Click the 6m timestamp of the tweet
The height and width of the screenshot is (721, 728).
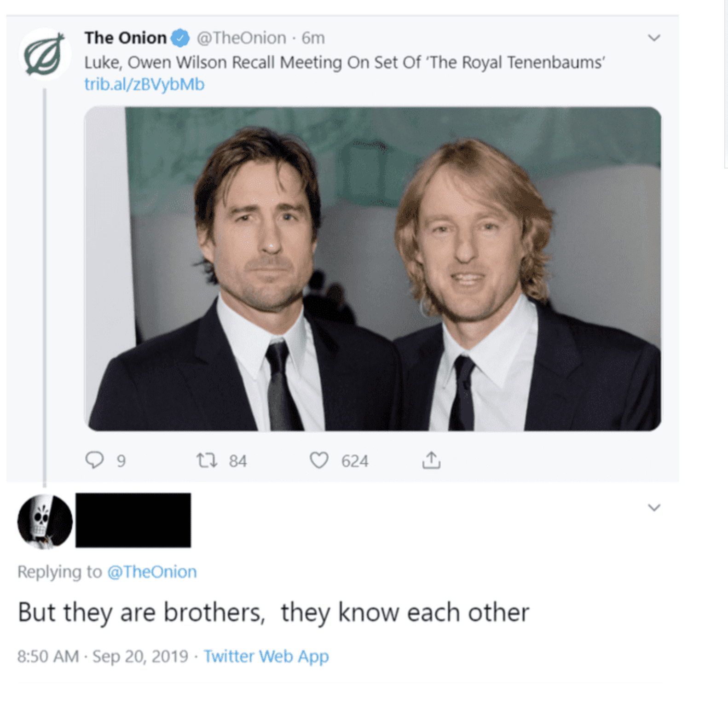pos(313,38)
